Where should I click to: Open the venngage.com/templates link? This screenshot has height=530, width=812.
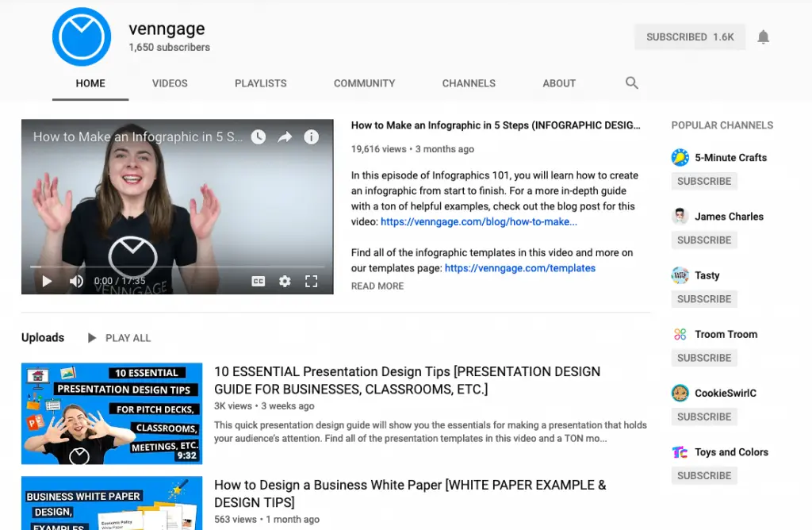[520, 268]
